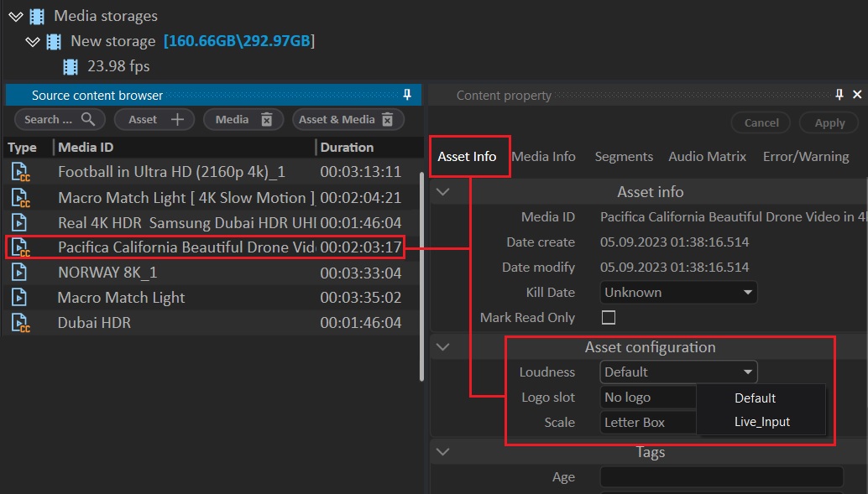
Task: Switch to the Error/Warning tab
Action: tap(805, 157)
